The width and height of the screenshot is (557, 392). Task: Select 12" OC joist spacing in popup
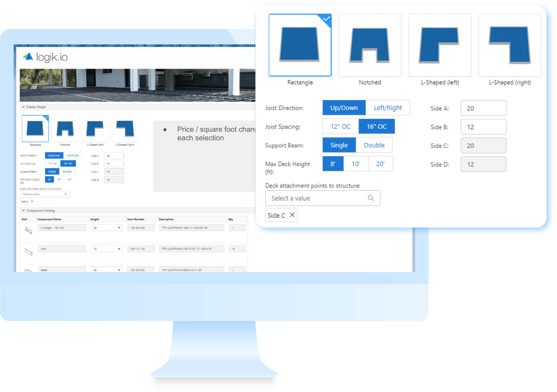point(340,127)
